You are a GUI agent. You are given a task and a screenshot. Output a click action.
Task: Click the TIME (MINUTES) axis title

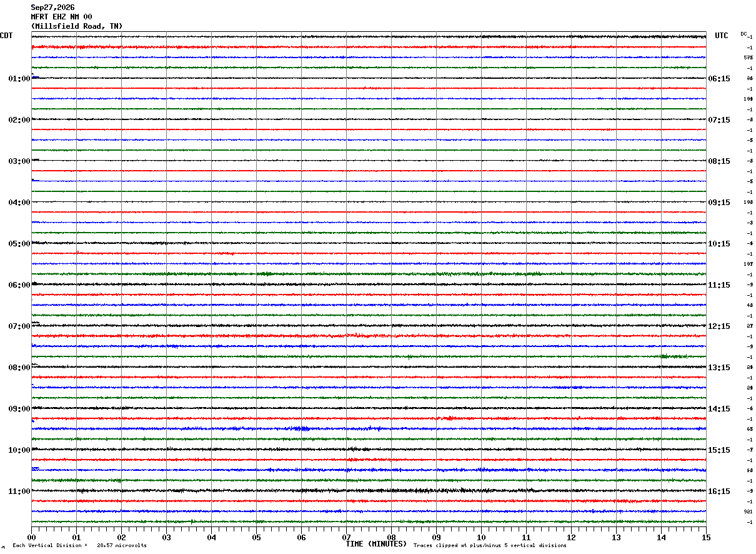point(376,544)
